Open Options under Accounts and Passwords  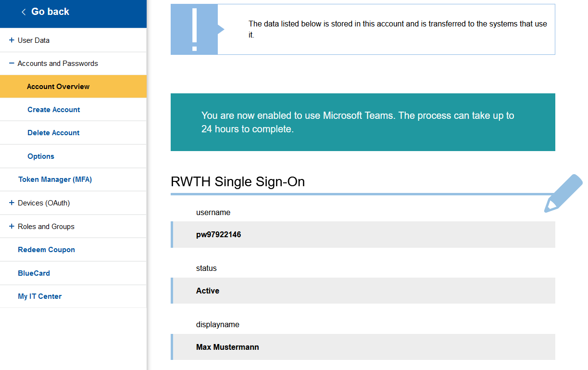[41, 156]
